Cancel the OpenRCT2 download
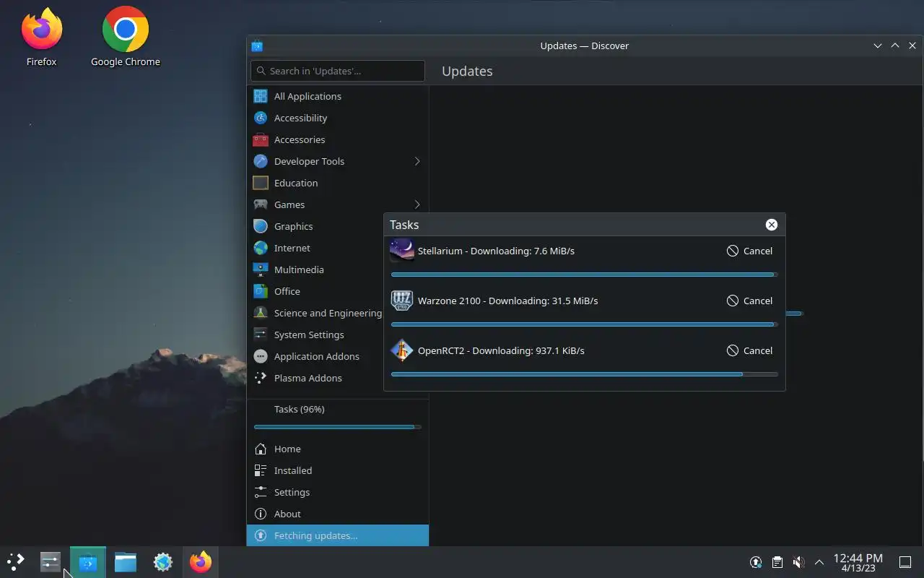924x578 pixels. tap(749, 350)
